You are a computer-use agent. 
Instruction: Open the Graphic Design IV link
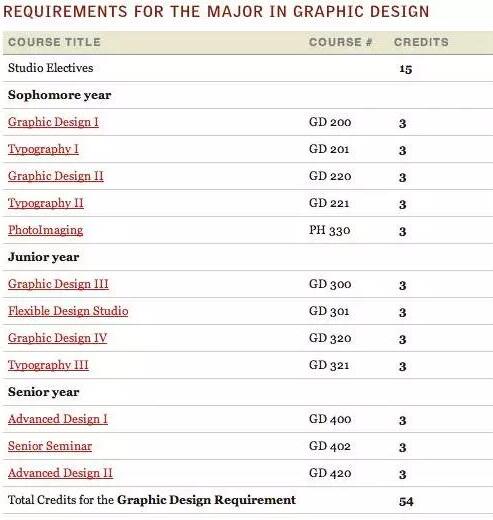point(58,338)
